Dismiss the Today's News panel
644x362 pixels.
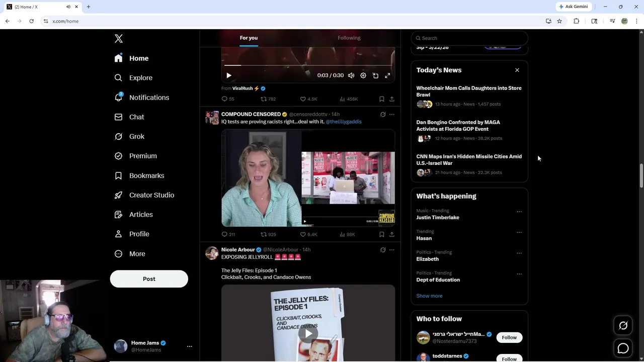click(517, 70)
